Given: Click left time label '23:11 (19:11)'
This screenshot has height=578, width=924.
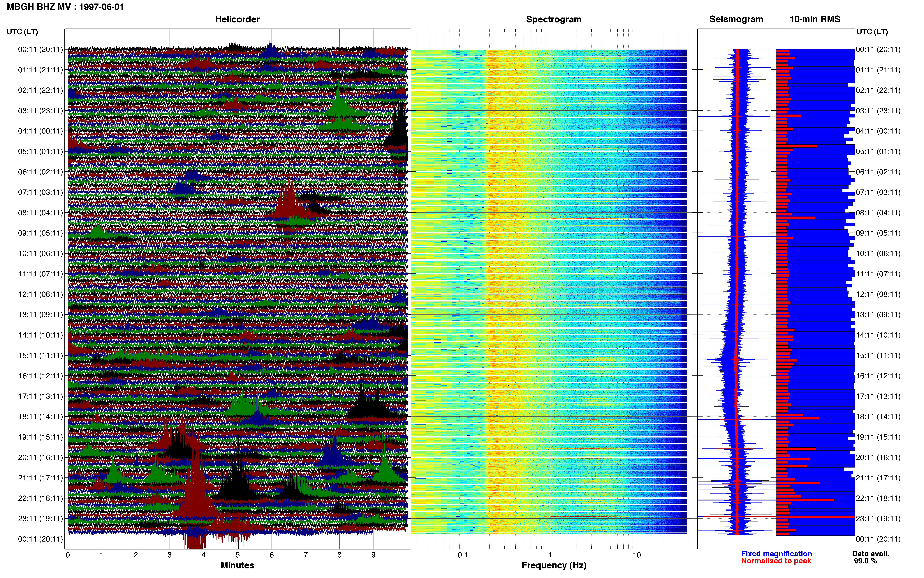Looking at the screenshot, I should pyautogui.click(x=41, y=518).
